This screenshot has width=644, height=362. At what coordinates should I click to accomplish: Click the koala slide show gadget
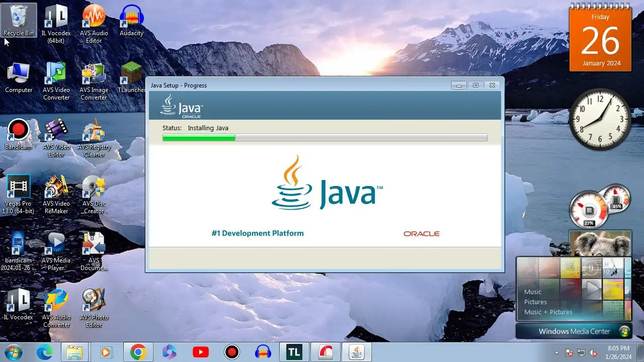pos(600,243)
